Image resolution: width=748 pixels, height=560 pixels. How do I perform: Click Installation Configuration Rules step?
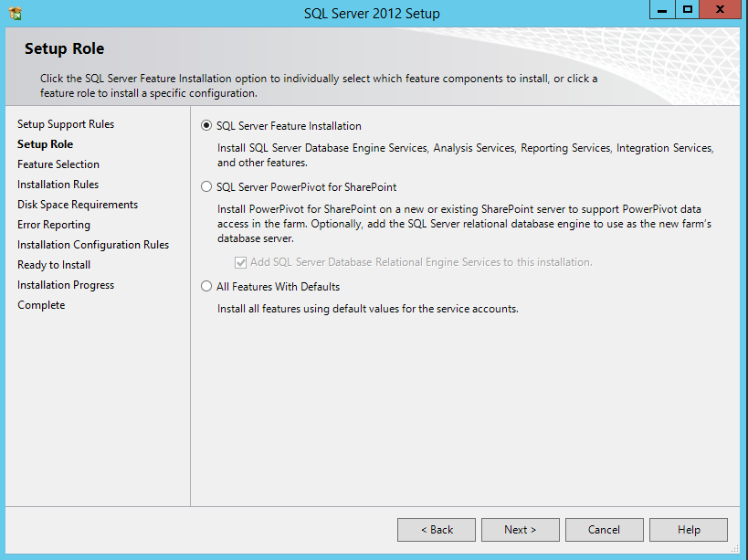[x=93, y=245]
